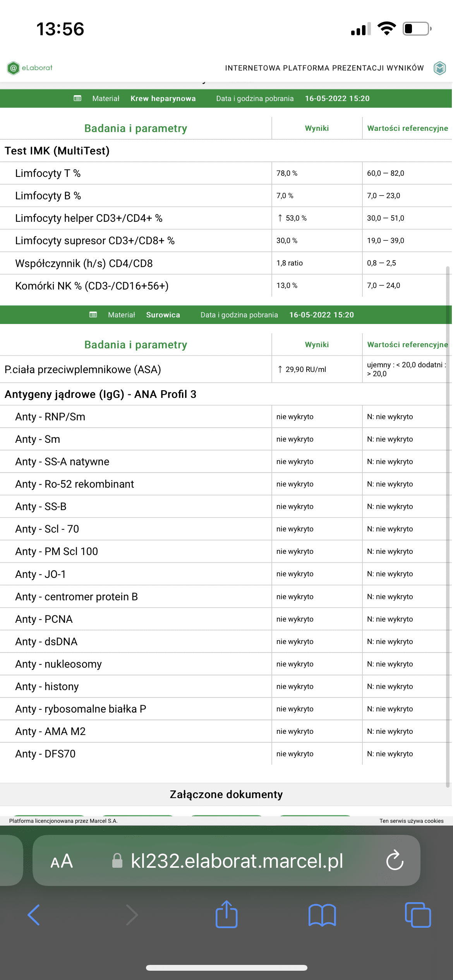Select the P.ciała przeciwplemnikowe (ASA) row
Viewport: 453px width, 980px height.
coord(82,370)
